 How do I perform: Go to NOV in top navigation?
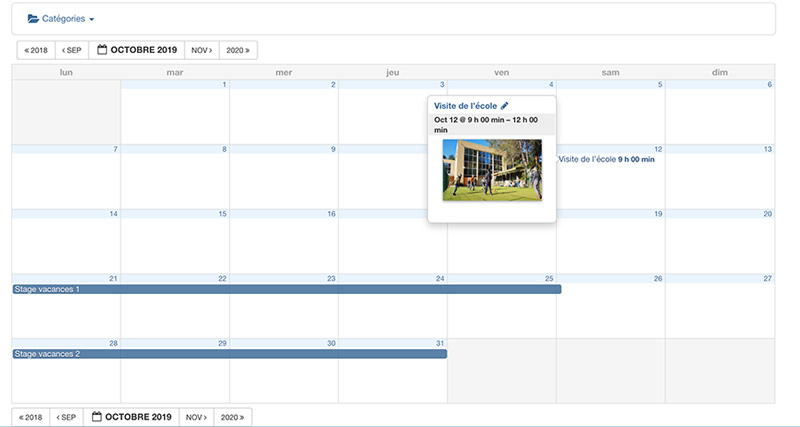202,50
